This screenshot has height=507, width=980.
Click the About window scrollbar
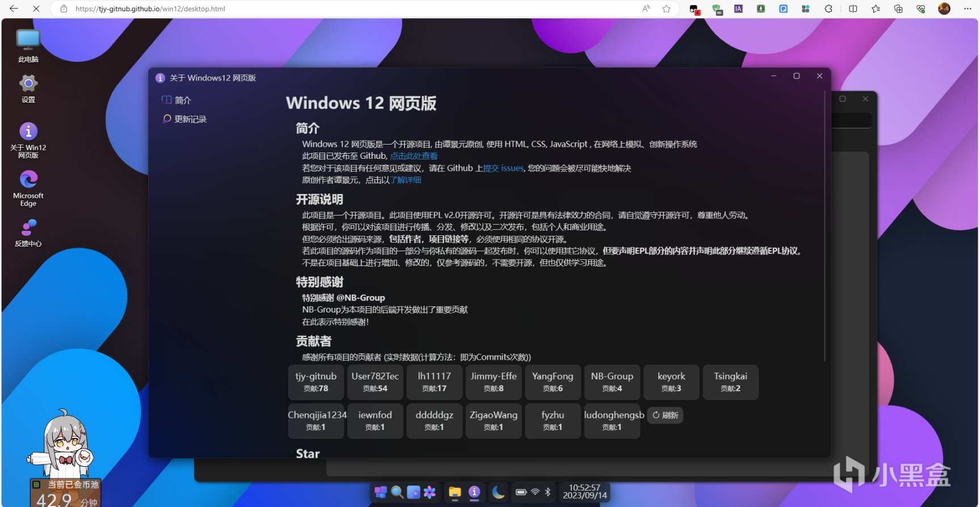click(825, 226)
